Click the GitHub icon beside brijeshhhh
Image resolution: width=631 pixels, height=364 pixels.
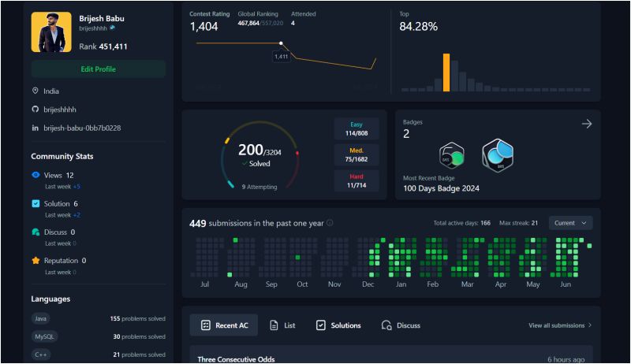pyautogui.click(x=35, y=110)
